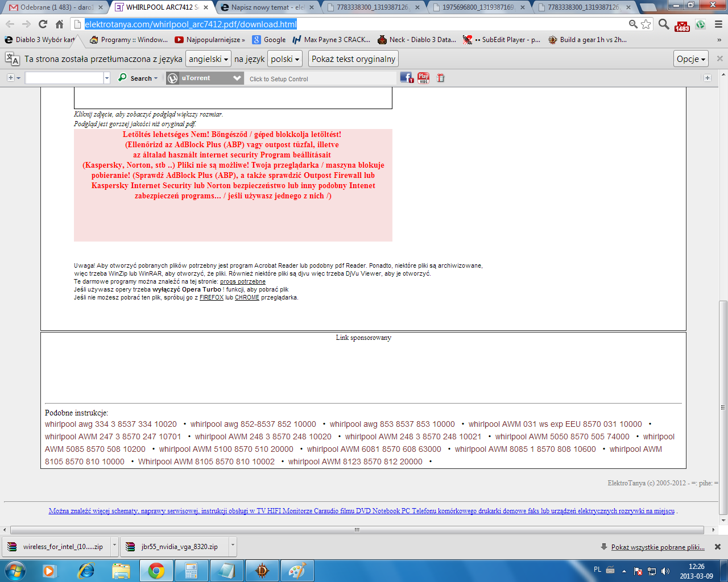
Task: Click the horizontal page scrollbar thumb
Action: [x=357, y=530]
